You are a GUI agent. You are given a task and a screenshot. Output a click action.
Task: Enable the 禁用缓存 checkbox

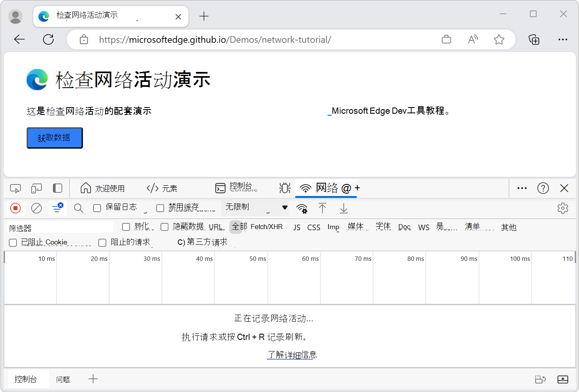pyautogui.click(x=160, y=208)
